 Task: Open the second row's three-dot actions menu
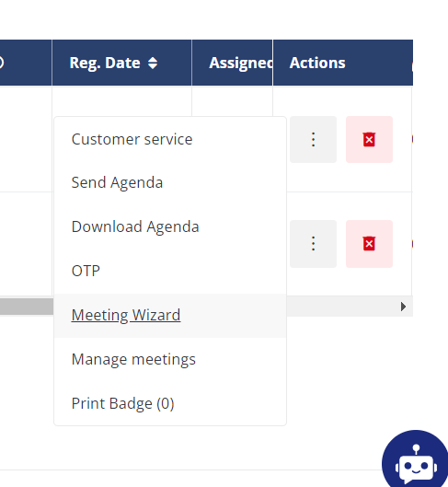click(313, 244)
